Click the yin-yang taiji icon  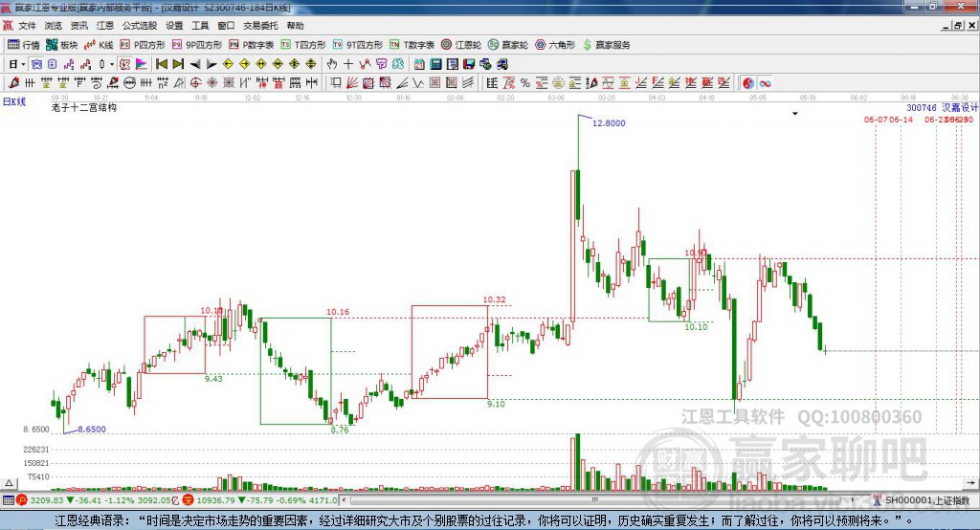click(x=748, y=83)
